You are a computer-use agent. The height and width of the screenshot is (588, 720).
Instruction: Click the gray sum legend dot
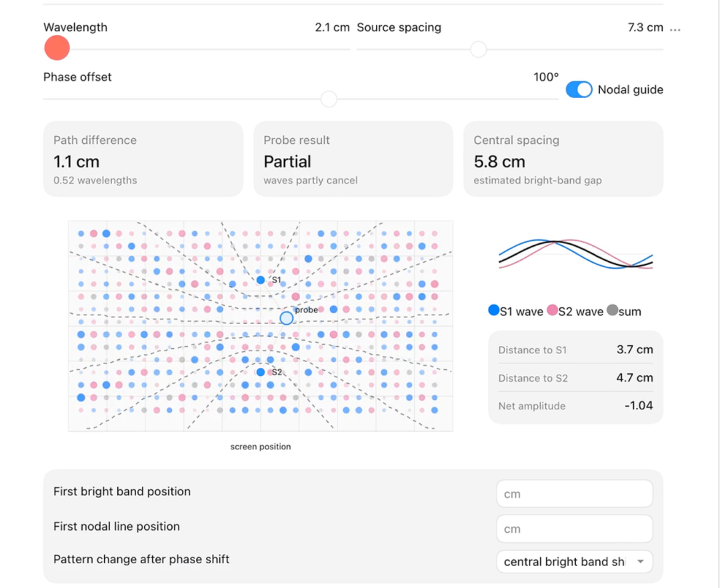[x=613, y=310]
